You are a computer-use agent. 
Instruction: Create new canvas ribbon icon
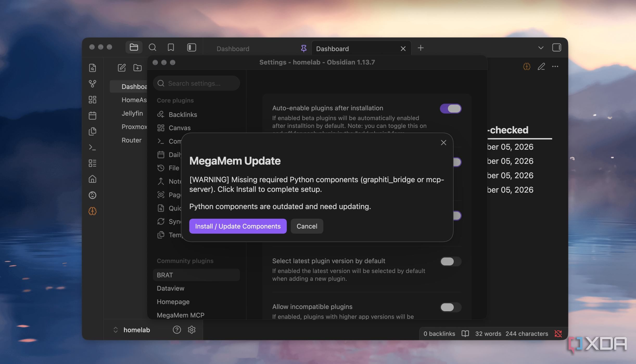point(92,100)
